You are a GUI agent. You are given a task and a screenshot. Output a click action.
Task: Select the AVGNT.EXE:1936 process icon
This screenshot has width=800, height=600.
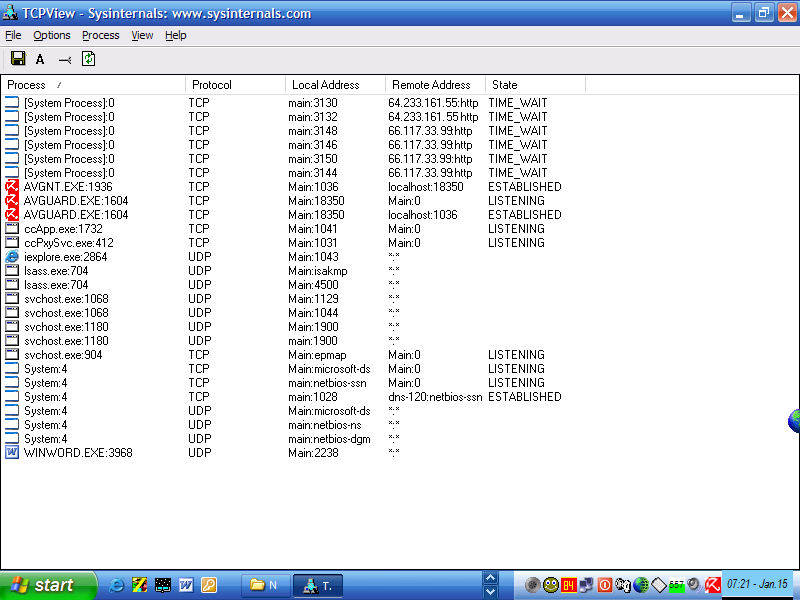[x=12, y=187]
